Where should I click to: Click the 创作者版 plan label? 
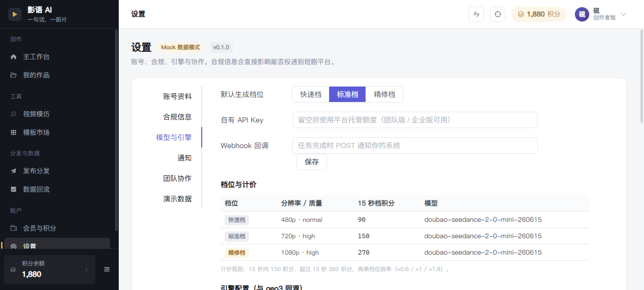click(x=605, y=17)
